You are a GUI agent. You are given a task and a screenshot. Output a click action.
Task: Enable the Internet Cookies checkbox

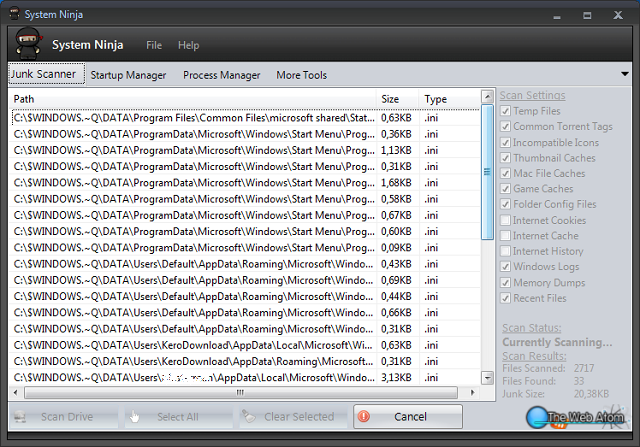coord(505,220)
